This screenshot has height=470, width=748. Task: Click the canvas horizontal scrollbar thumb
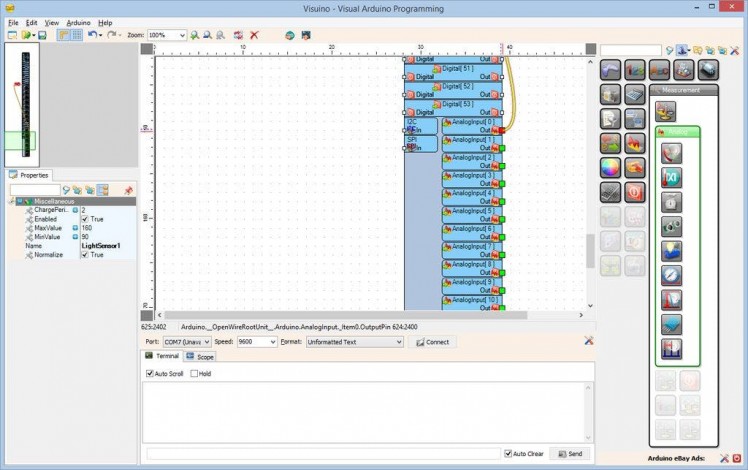[346, 315]
